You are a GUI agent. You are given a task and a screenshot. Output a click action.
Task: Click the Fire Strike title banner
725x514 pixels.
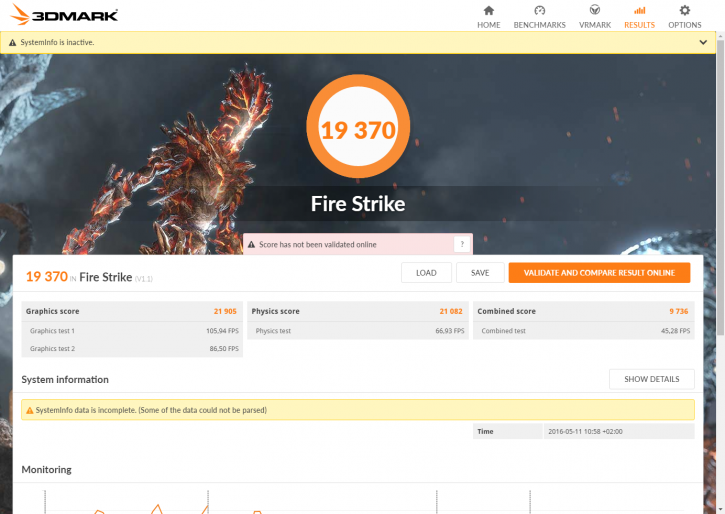(358, 204)
